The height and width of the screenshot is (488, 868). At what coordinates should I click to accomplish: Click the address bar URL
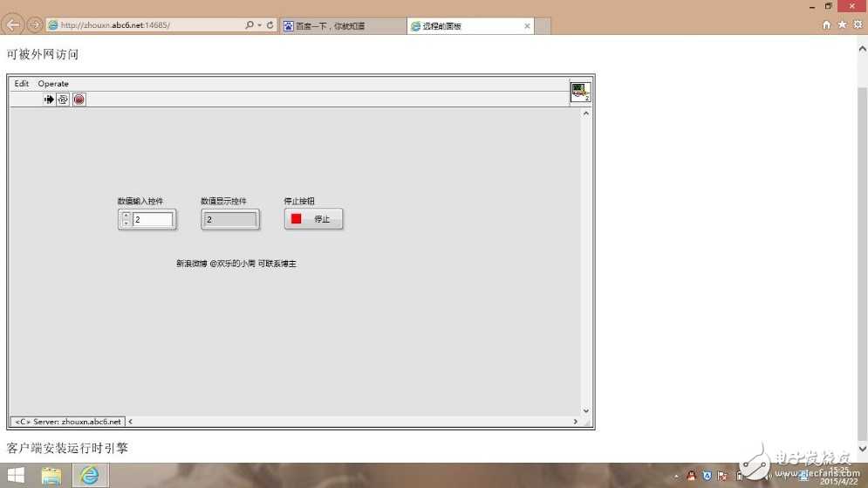[115, 25]
